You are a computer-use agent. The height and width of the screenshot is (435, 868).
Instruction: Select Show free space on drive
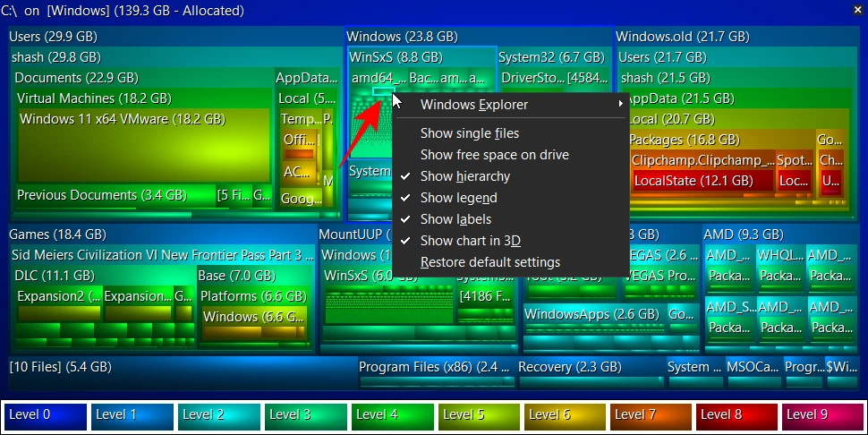(x=494, y=155)
